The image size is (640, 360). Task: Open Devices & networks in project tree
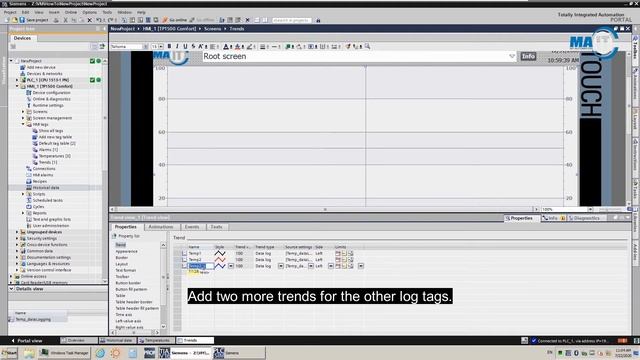pos(44,73)
